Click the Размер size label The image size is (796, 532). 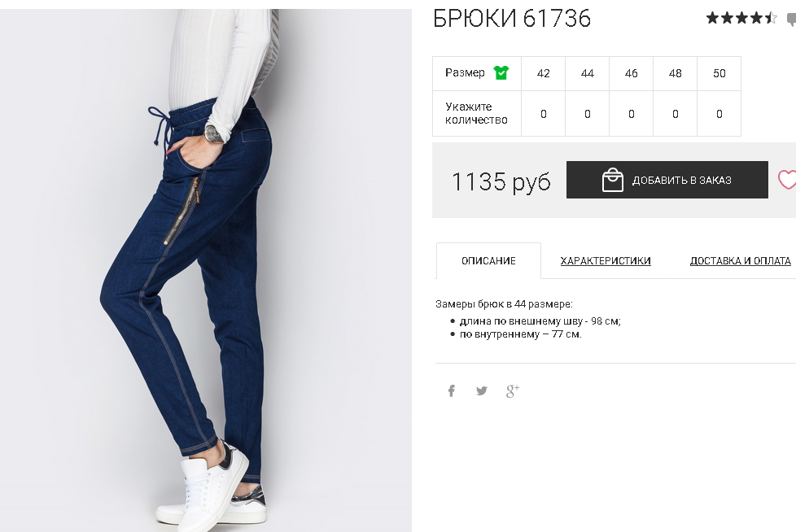coord(465,72)
